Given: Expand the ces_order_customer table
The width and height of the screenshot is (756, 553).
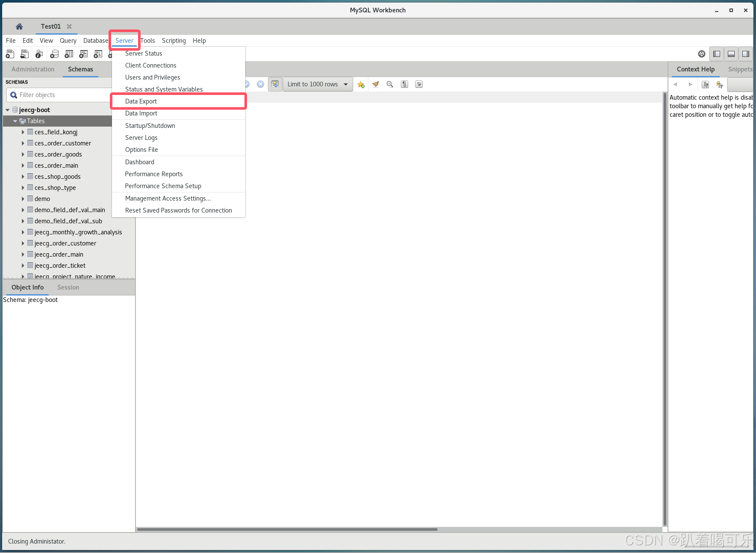Looking at the screenshot, I should pyautogui.click(x=23, y=143).
